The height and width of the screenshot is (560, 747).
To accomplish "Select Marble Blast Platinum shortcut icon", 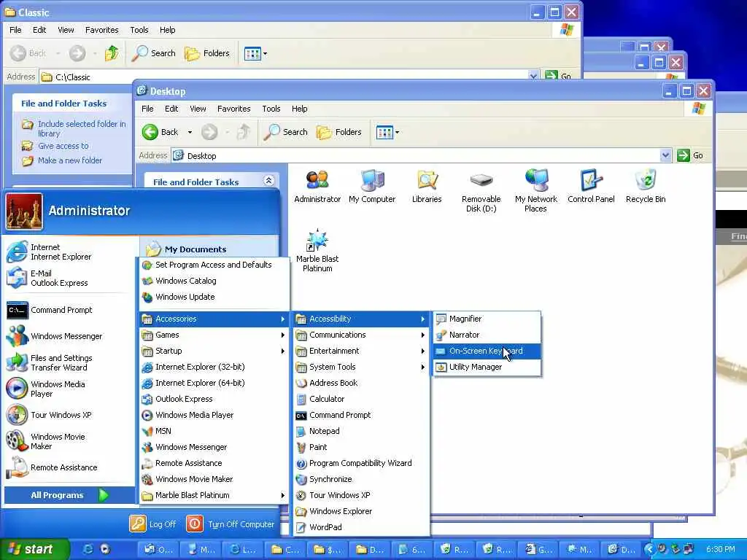I will tap(317, 251).
